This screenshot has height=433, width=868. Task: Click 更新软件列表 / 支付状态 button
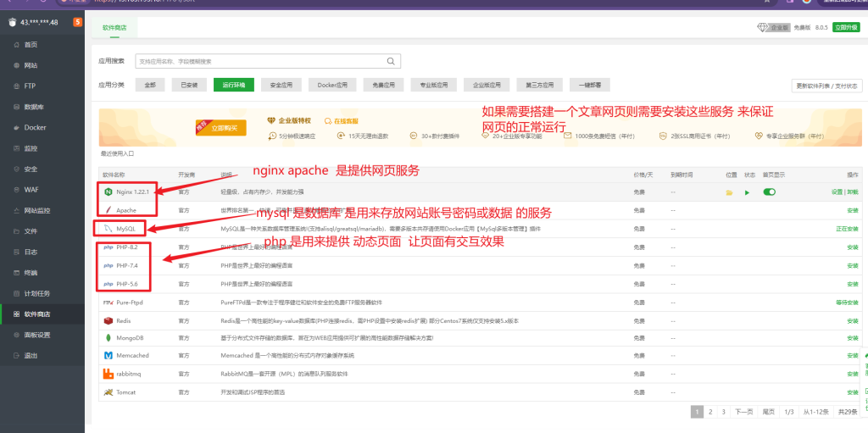click(x=826, y=86)
